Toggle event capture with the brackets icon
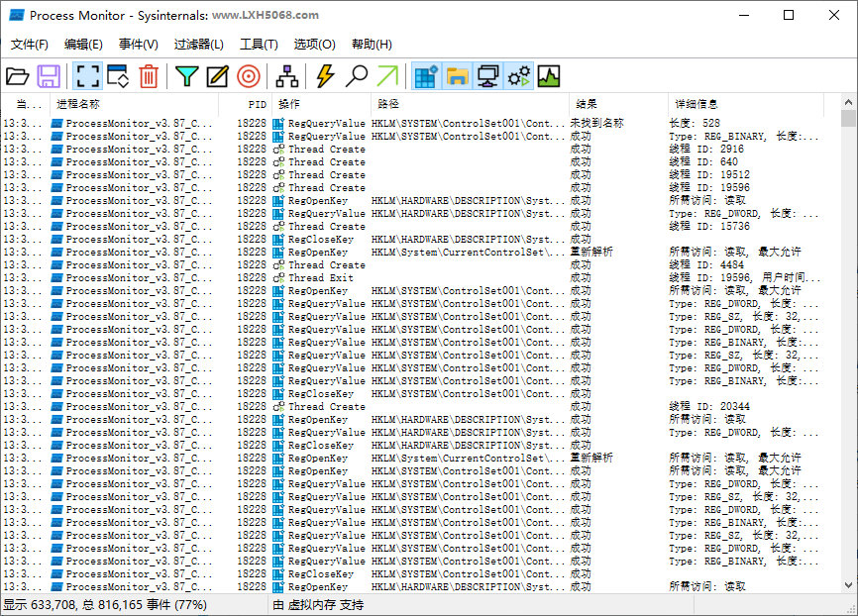858x616 pixels. (87, 76)
